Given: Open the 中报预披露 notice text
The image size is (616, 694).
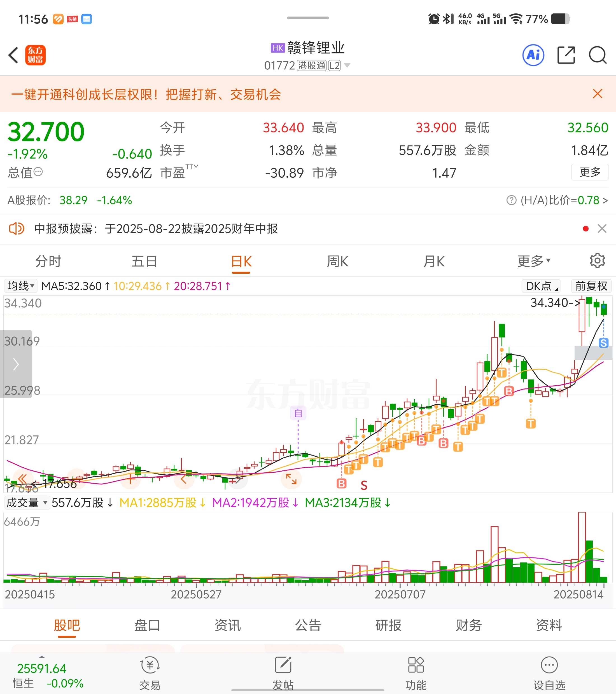Looking at the screenshot, I should coord(156,229).
